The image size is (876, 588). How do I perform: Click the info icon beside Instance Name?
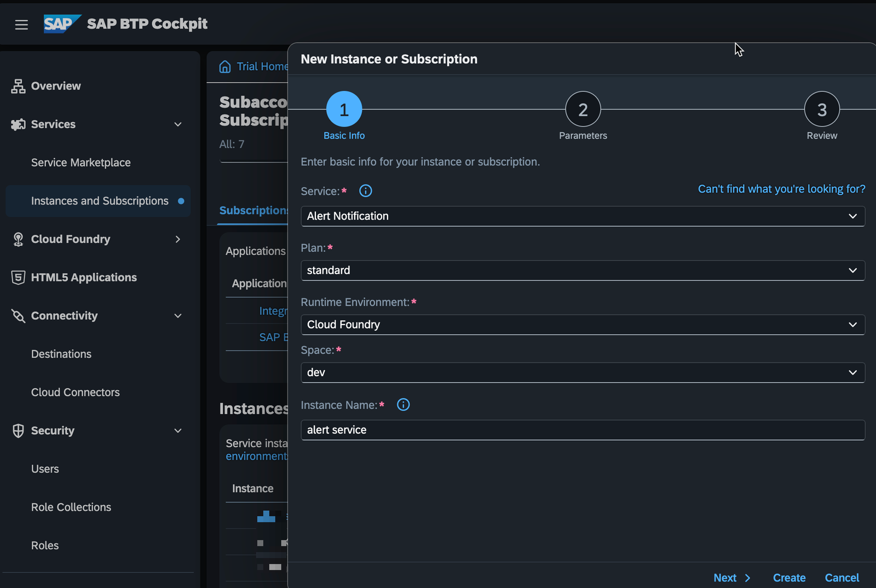403,405
